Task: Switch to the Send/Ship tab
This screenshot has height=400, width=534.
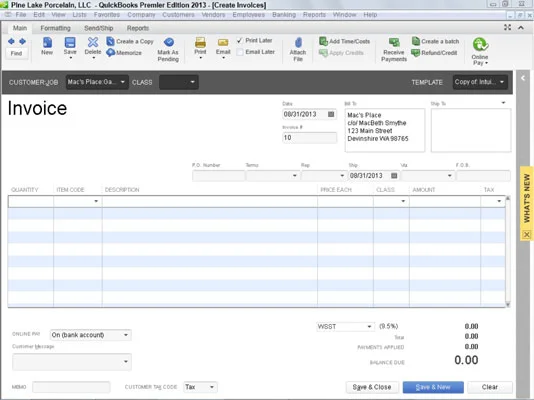Action: pos(99,28)
